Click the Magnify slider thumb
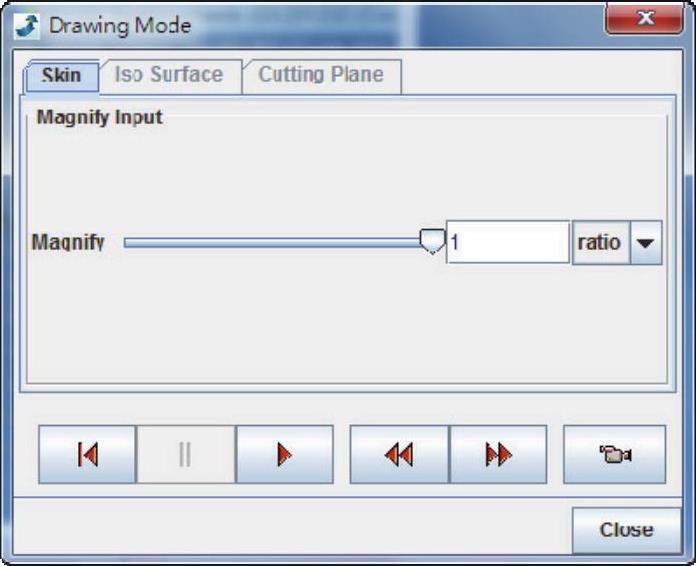The image size is (696, 566). point(432,242)
